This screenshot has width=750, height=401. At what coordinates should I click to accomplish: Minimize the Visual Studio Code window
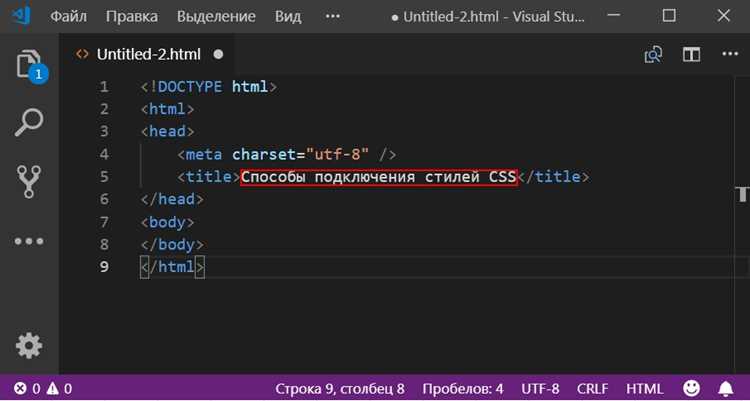(x=616, y=16)
